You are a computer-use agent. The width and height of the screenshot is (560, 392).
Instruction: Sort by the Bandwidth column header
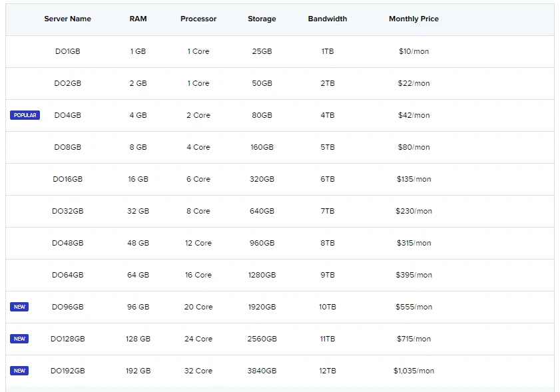327,19
